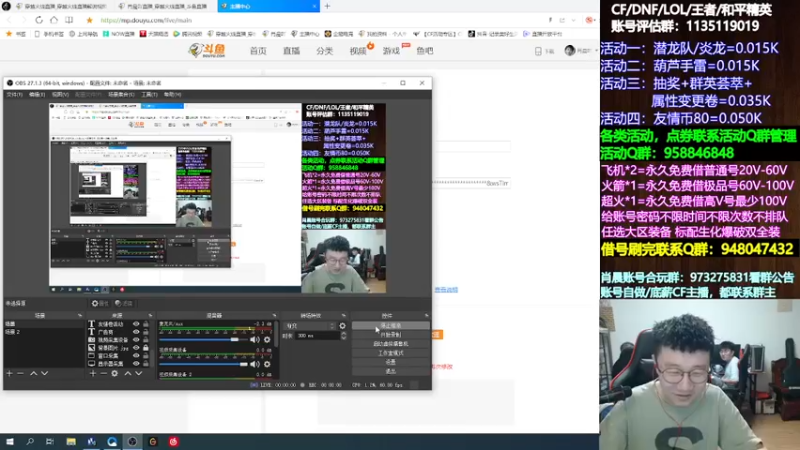Hide the 显示器采集 source via its eye icon
The image size is (800, 450).
point(136,364)
